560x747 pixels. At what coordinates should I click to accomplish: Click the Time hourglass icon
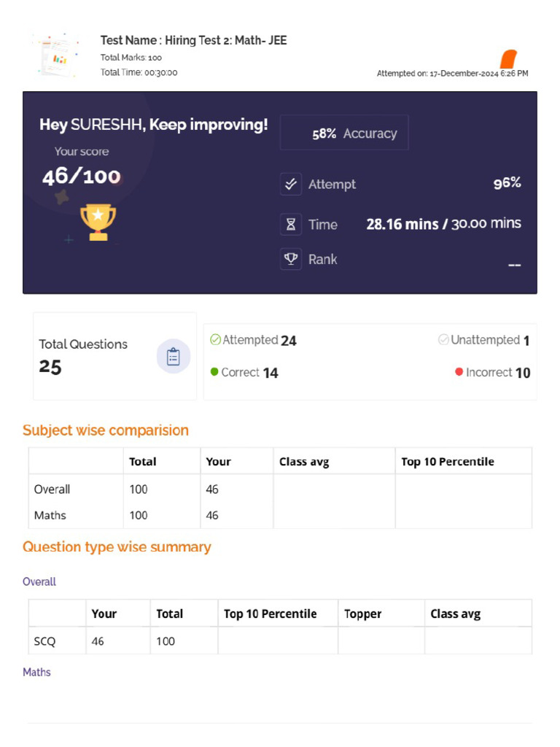[x=291, y=225]
